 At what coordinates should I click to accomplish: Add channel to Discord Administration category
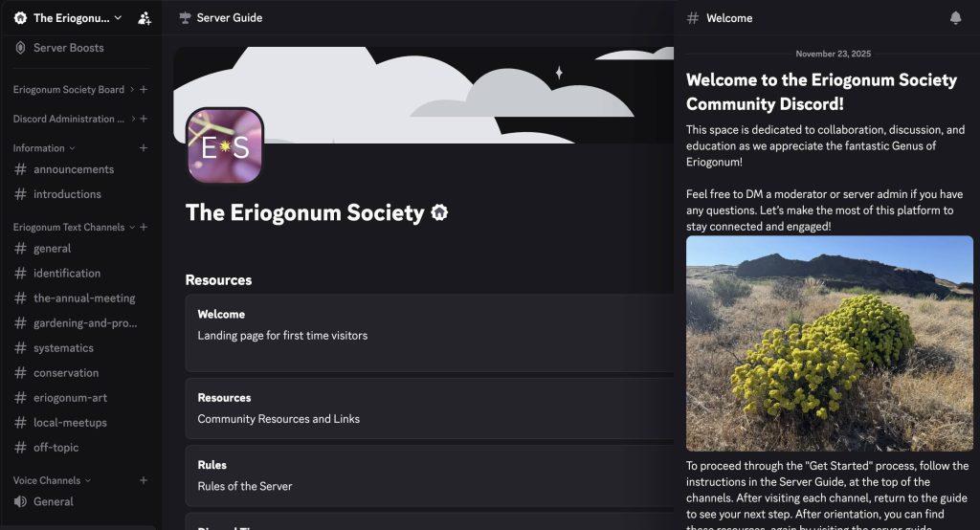coord(144,119)
